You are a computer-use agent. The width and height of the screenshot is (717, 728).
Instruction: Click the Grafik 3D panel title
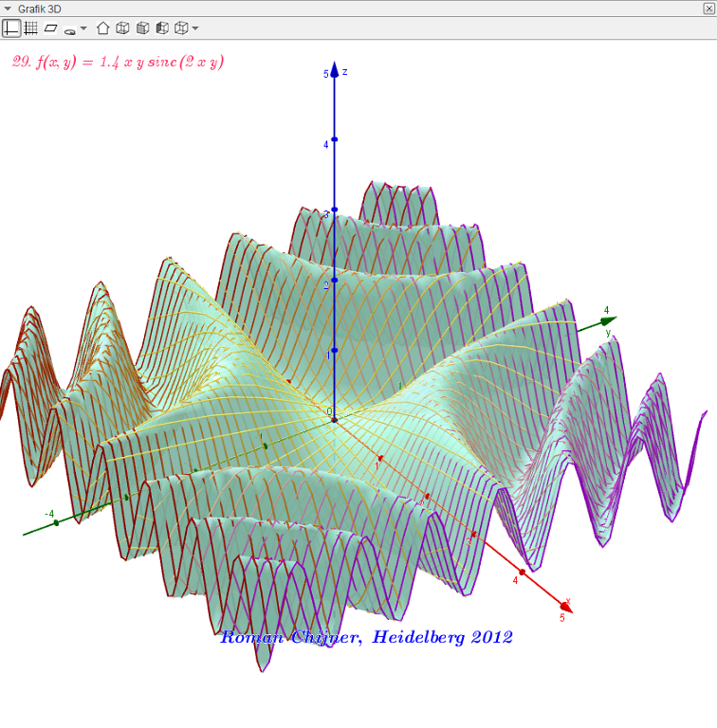pos(40,9)
